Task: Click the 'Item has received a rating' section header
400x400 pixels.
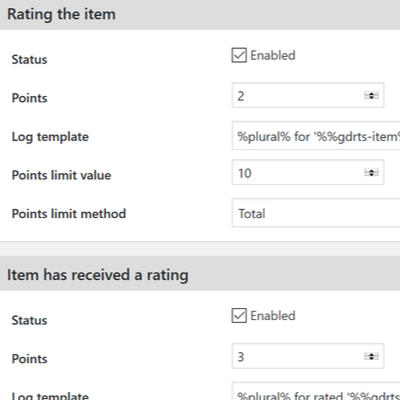Action: coord(200,273)
